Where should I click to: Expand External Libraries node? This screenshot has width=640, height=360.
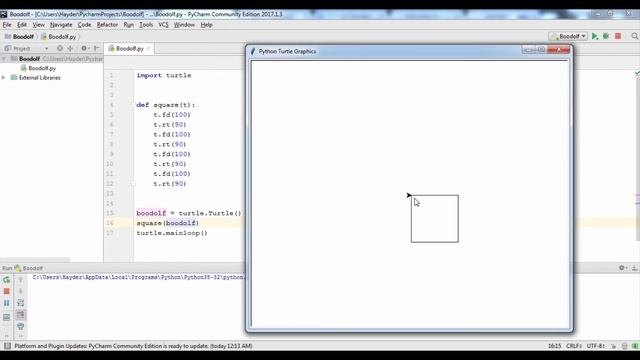click(x=4, y=78)
